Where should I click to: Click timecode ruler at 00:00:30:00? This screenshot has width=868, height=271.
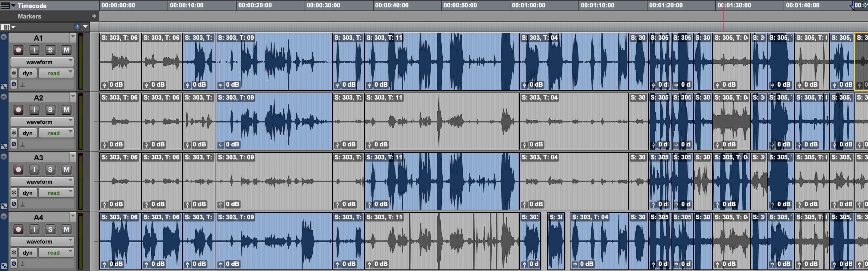323,5
